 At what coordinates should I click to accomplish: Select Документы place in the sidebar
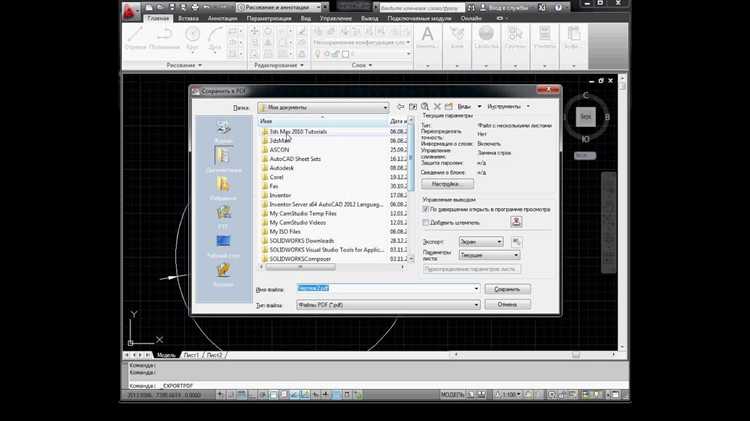(x=223, y=159)
